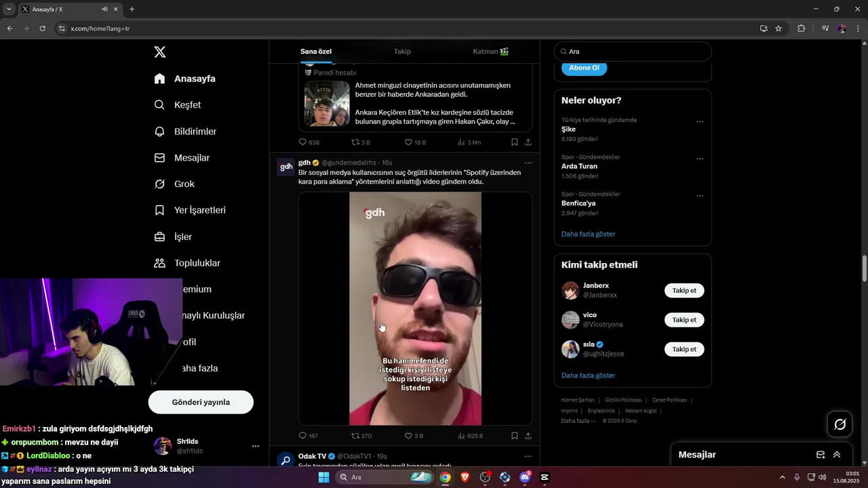Reply to the Ahmet Minguzi post with 638 replies

[303, 142]
